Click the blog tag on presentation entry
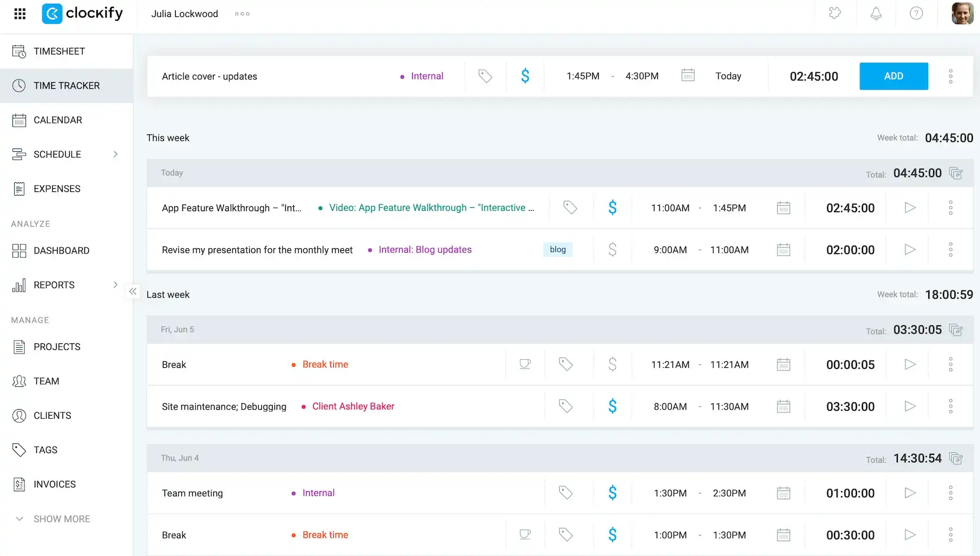 pyautogui.click(x=558, y=249)
